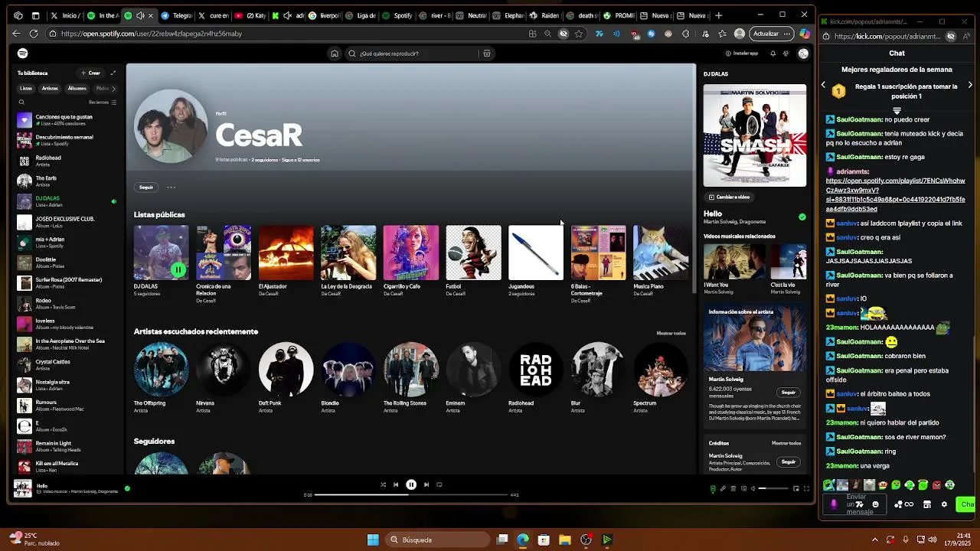
Task: Open Cronica de una Relacion playlist
Action: click(x=224, y=263)
